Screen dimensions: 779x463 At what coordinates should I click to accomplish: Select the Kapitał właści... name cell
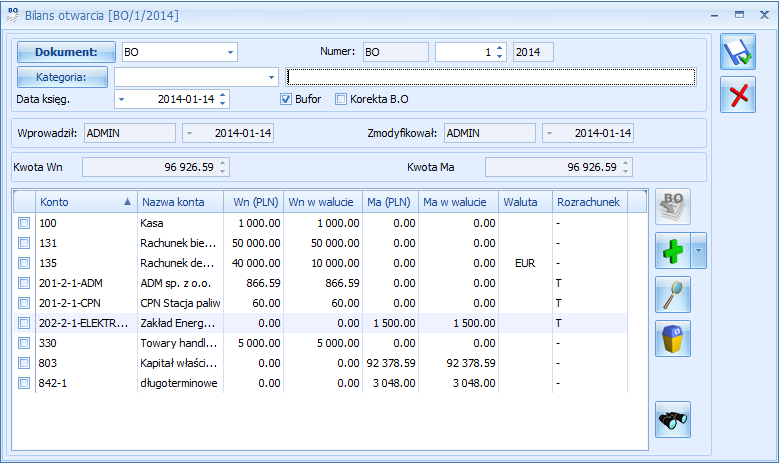click(180, 363)
